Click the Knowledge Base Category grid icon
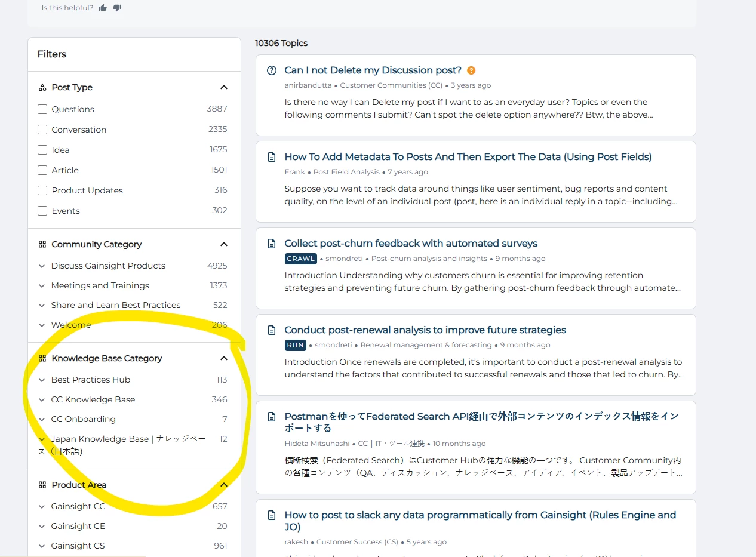Image resolution: width=756 pixels, height=557 pixels. (42, 358)
